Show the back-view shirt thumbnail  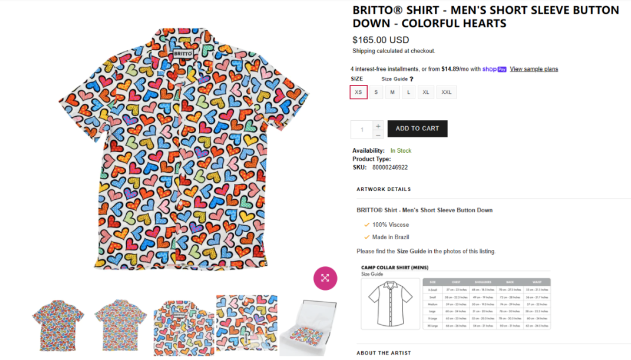point(120,325)
